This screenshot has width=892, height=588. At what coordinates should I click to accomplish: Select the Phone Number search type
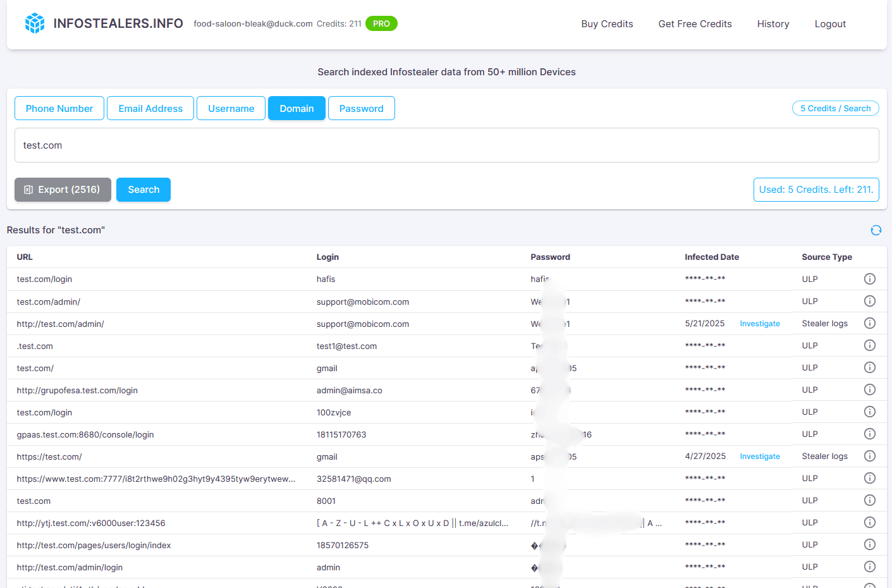(x=59, y=108)
